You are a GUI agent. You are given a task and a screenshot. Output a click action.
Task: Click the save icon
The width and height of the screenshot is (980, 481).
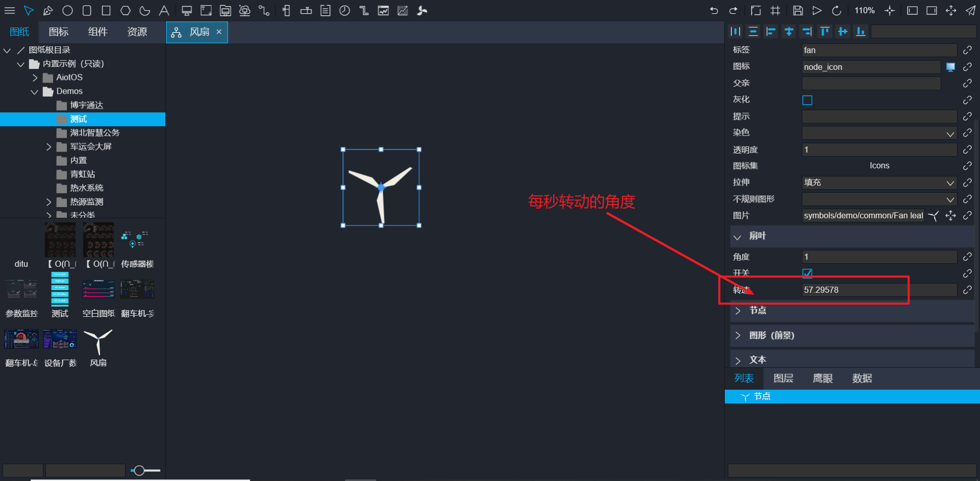[x=798, y=11]
